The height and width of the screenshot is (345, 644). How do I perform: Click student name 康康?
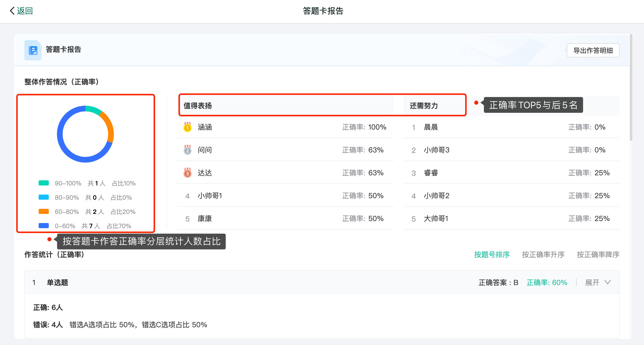point(205,218)
